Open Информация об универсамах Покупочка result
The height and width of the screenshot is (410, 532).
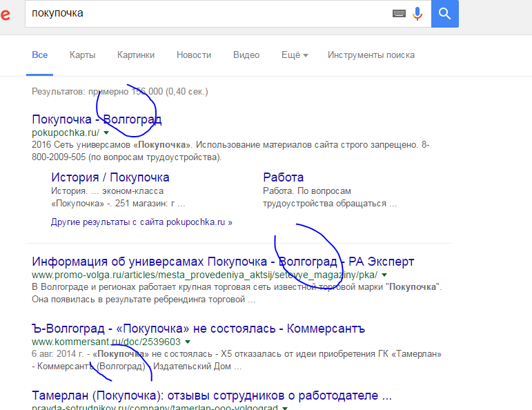(x=223, y=262)
